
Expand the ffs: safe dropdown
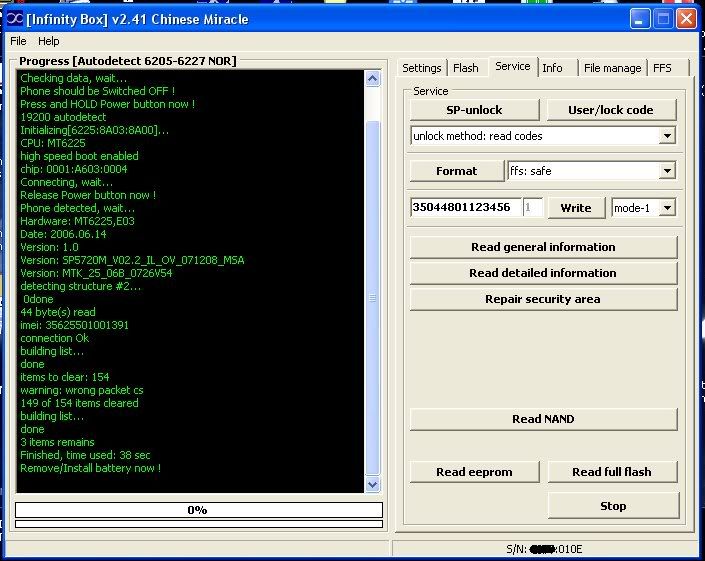(667, 171)
